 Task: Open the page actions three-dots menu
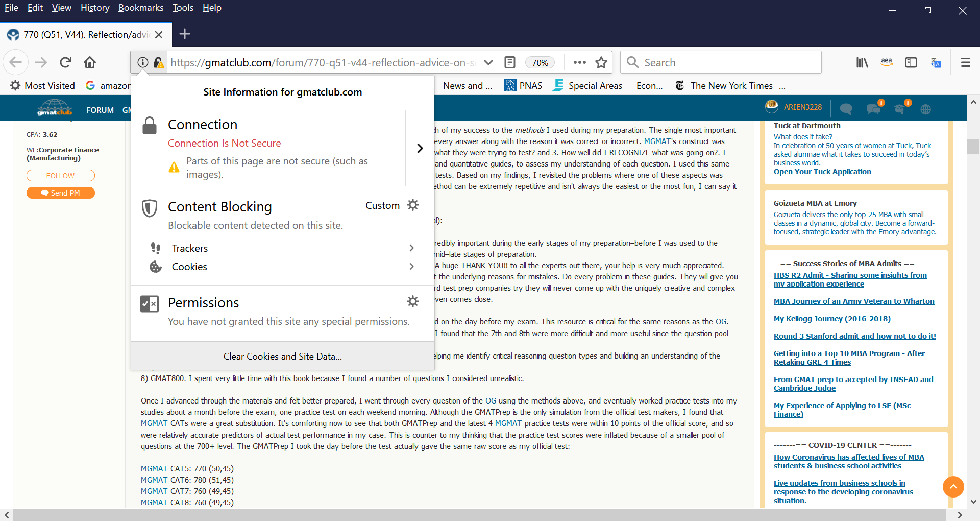point(579,62)
